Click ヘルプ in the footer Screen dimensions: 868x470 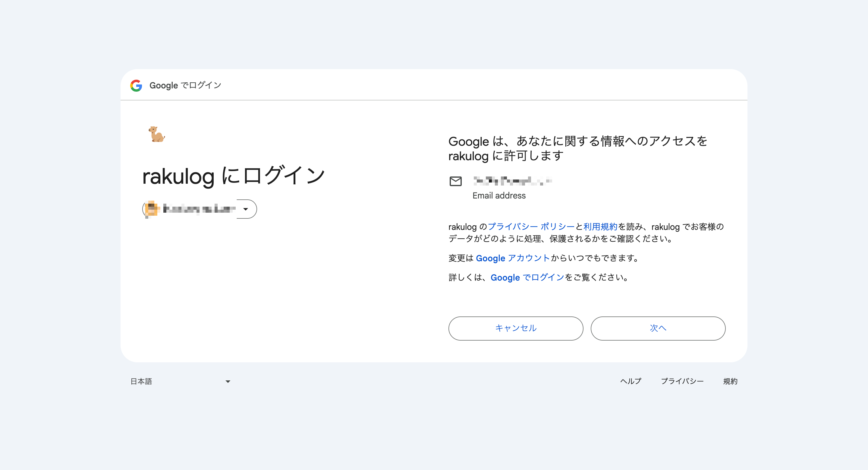[x=631, y=381]
